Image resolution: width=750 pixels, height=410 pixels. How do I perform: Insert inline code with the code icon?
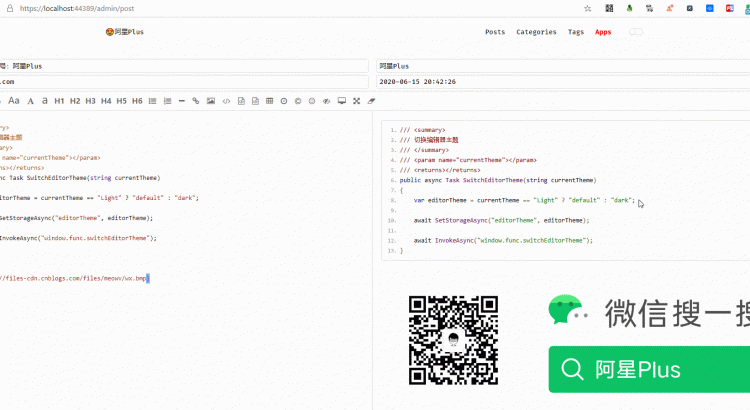coord(226,101)
